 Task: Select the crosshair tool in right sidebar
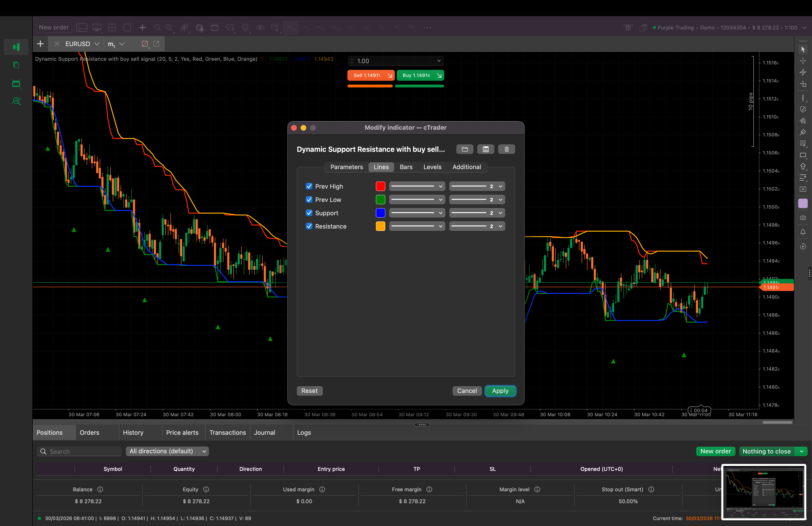point(803,61)
